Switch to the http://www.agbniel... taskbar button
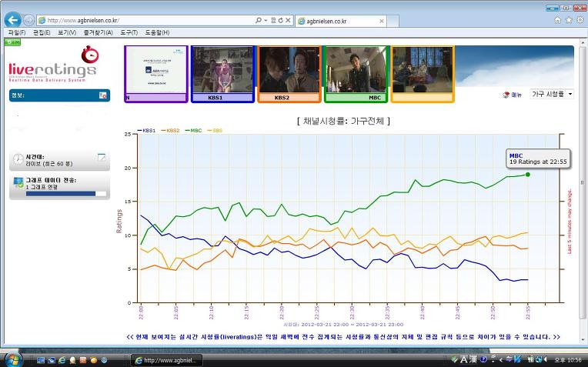588x367 pixels. (167, 360)
